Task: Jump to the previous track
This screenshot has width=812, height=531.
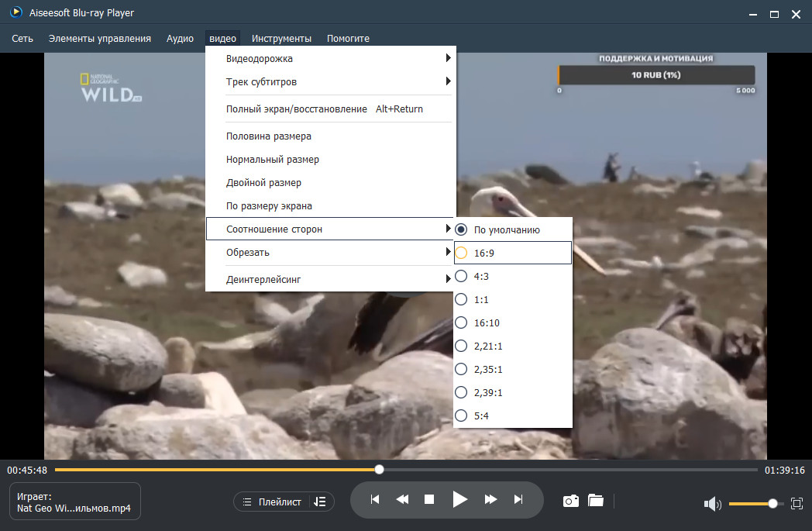Action: coord(375,499)
